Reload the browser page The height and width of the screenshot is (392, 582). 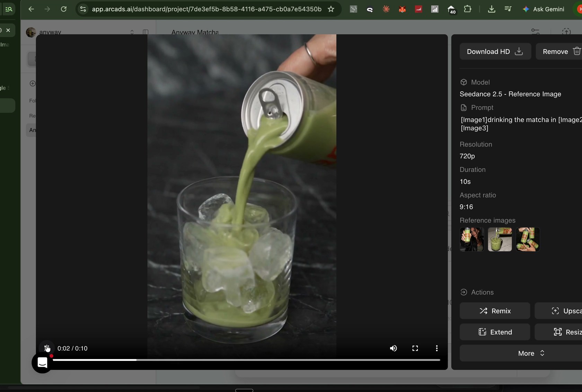[x=64, y=9]
